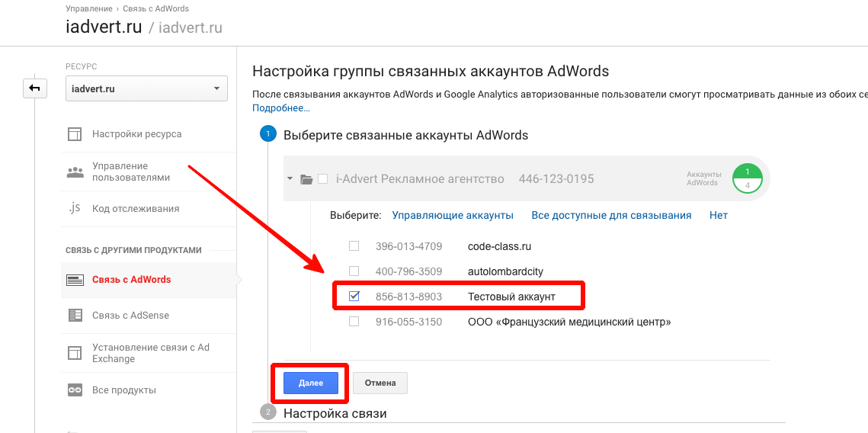Check the Французский медицинский центр checkbox
The height and width of the screenshot is (433, 868).
point(354,321)
